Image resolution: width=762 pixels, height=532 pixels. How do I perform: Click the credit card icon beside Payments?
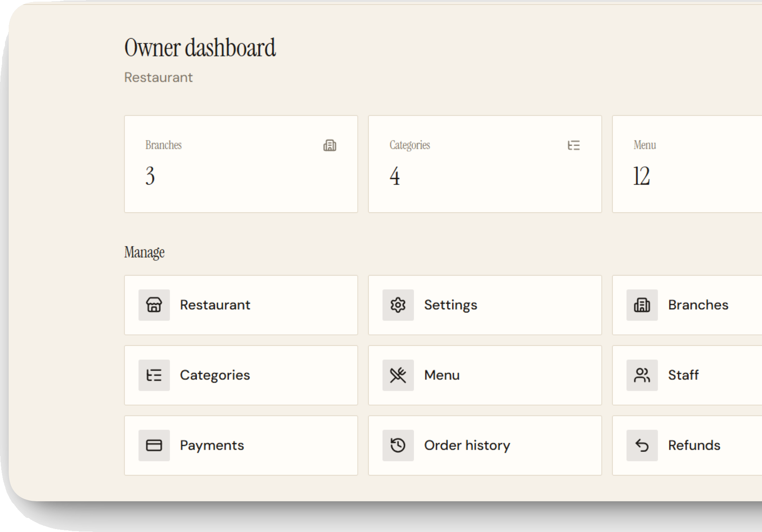[154, 445]
